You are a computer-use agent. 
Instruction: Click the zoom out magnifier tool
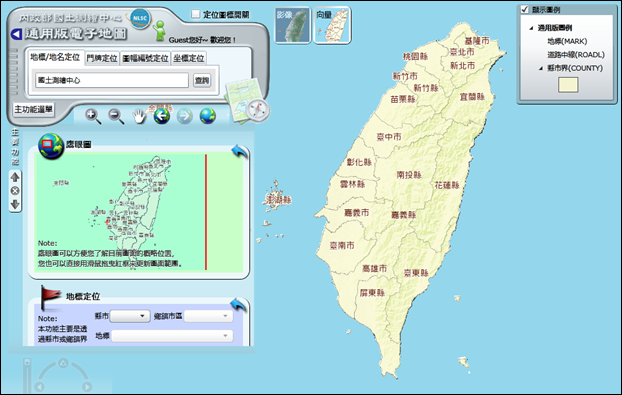click(116, 116)
